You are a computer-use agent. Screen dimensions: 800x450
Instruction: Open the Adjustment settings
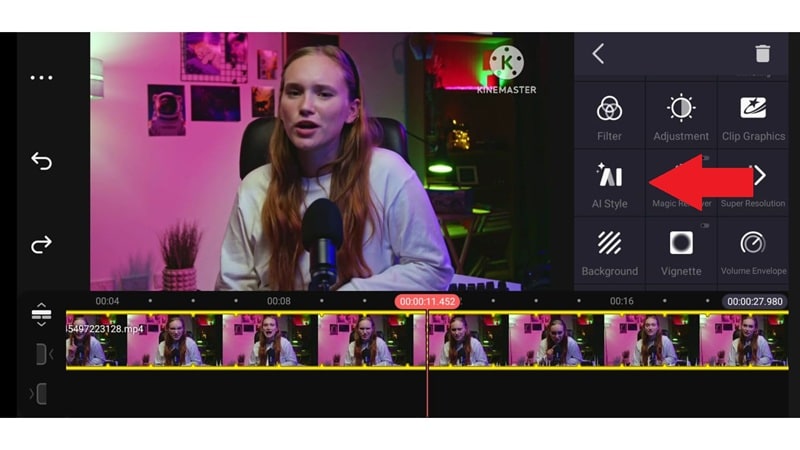[x=681, y=118]
